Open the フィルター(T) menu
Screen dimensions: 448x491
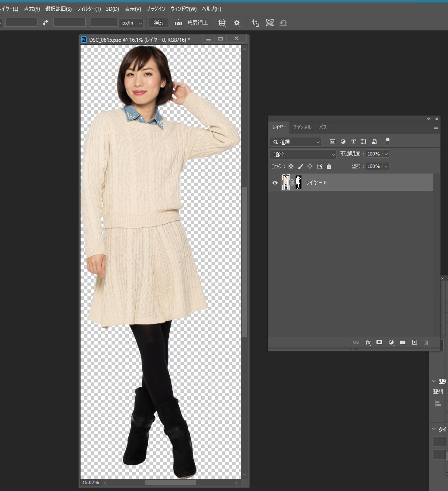tap(89, 9)
